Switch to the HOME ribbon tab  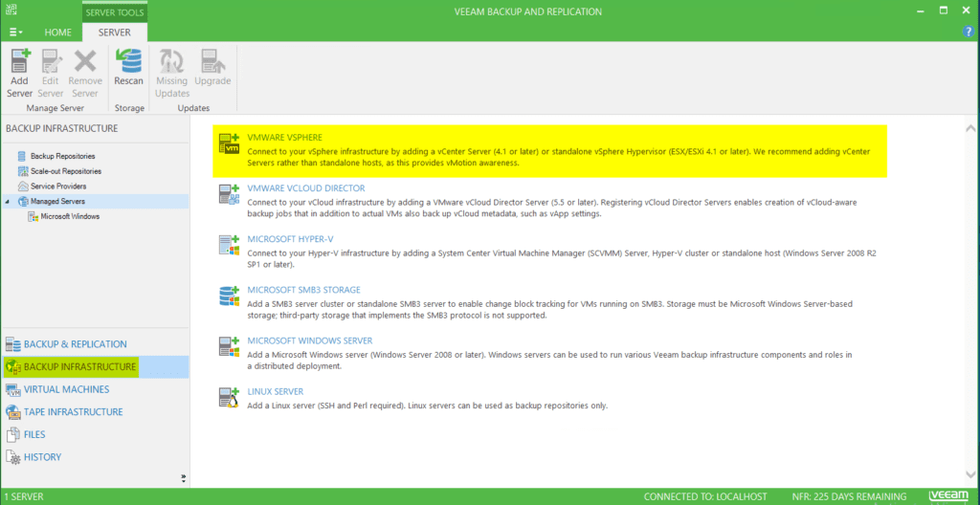tap(58, 32)
